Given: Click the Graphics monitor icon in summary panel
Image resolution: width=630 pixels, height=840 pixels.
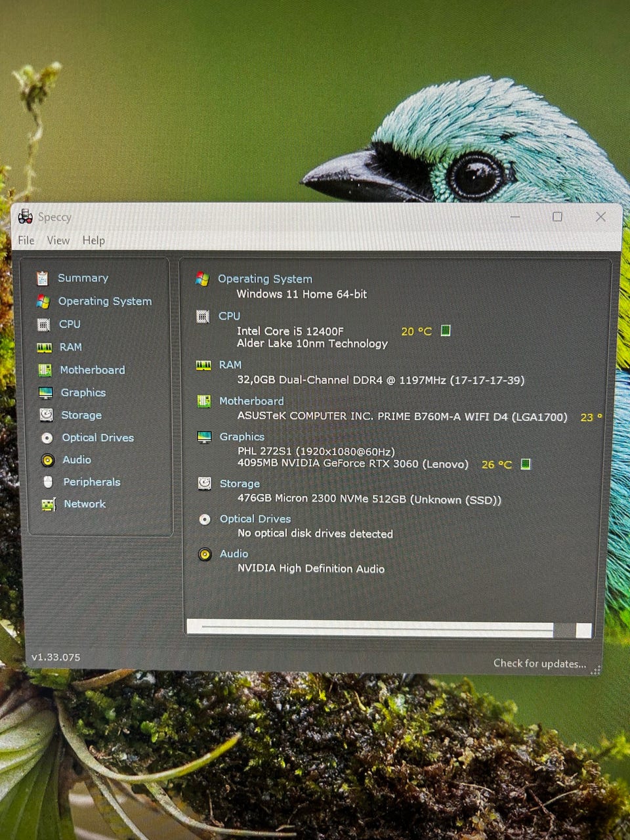Looking at the screenshot, I should [x=204, y=436].
